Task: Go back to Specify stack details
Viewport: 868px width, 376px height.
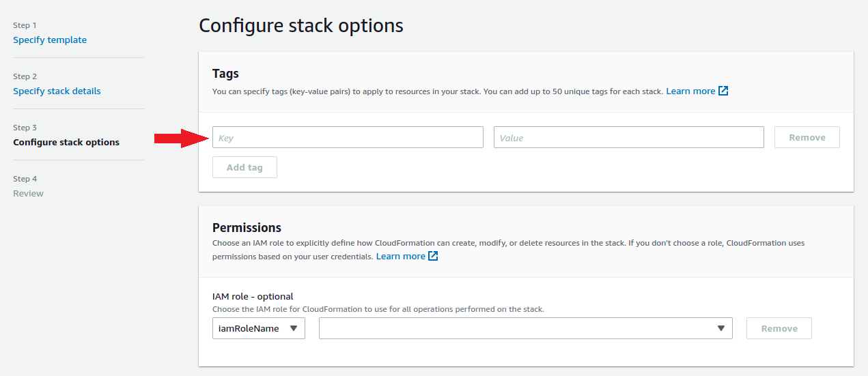Action: (x=57, y=91)
